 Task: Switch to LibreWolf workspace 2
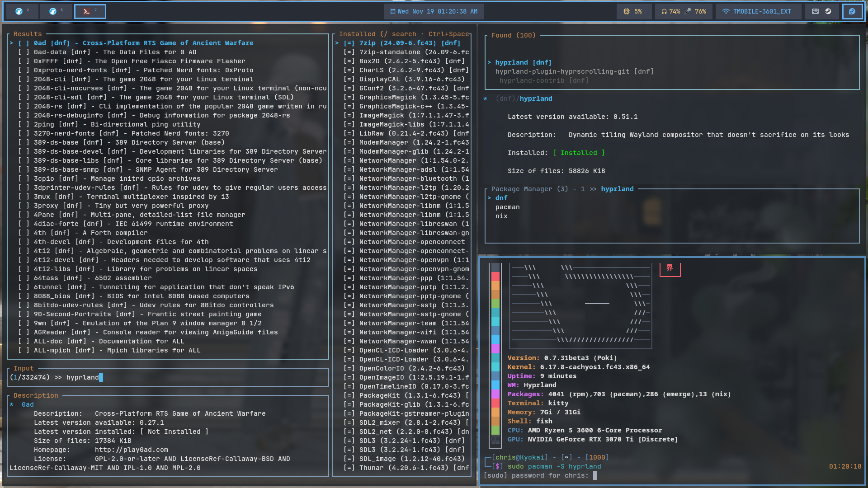[22, 11]
